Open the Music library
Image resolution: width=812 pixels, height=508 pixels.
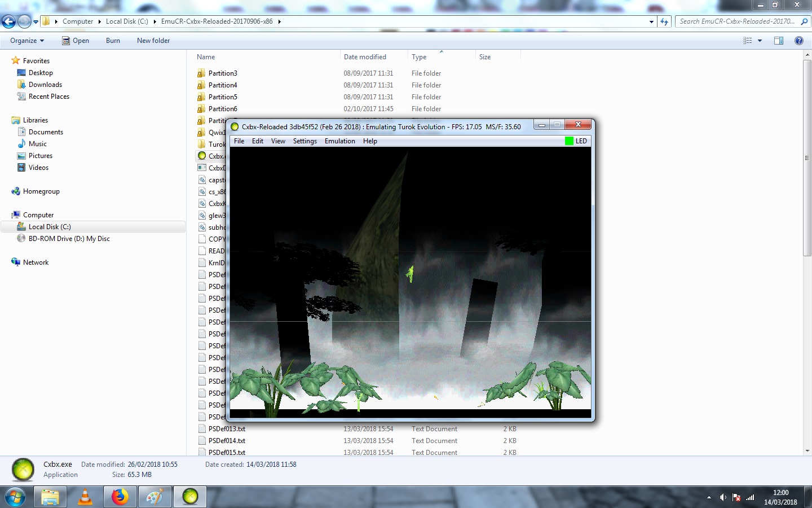point(38,144)
